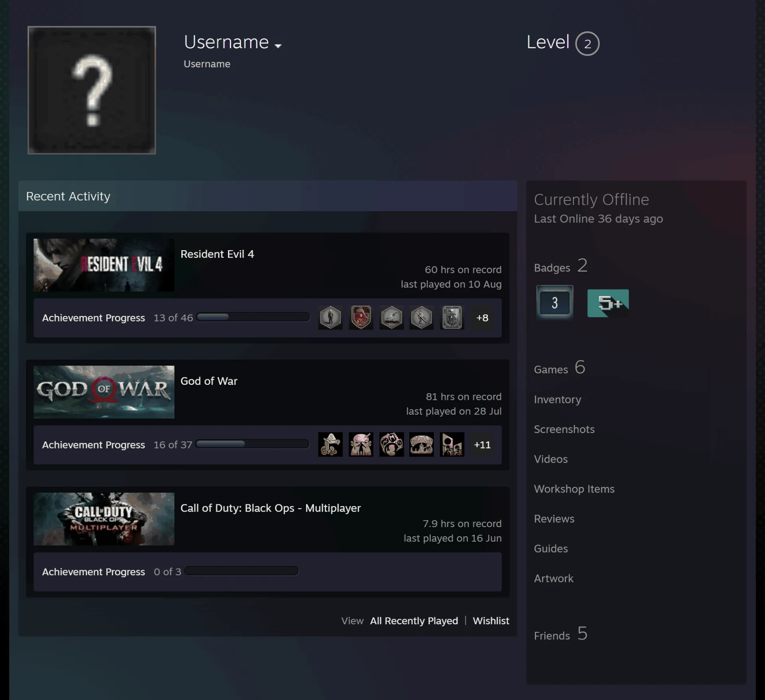Open the Friends list link
The image size is (765, 700).
click(561, 633)
